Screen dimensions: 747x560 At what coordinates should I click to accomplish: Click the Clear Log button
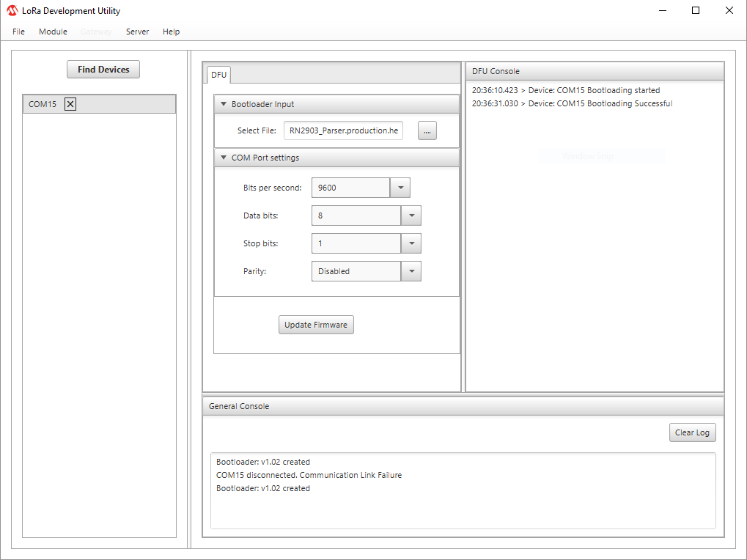coord(692,432)
